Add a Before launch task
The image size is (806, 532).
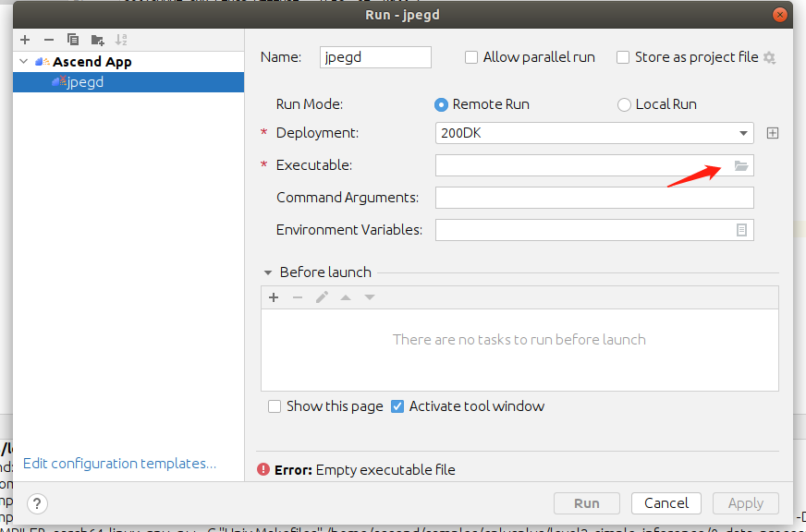274,297
